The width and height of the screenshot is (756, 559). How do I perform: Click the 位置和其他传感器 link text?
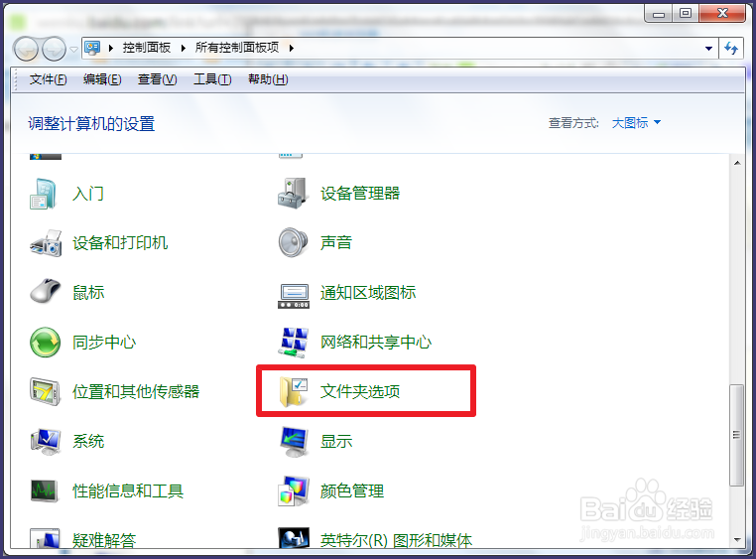point(136,391)
